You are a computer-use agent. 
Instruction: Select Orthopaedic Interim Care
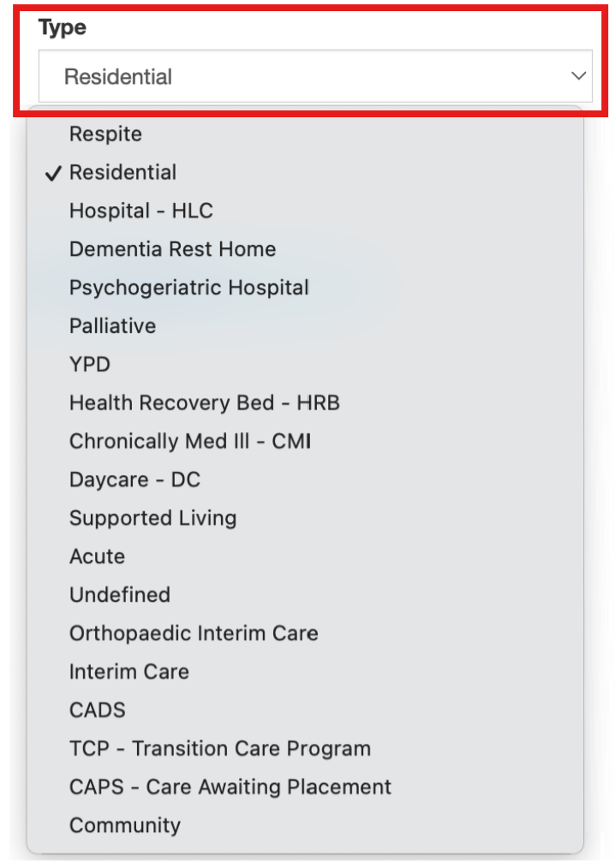point(194,633)
